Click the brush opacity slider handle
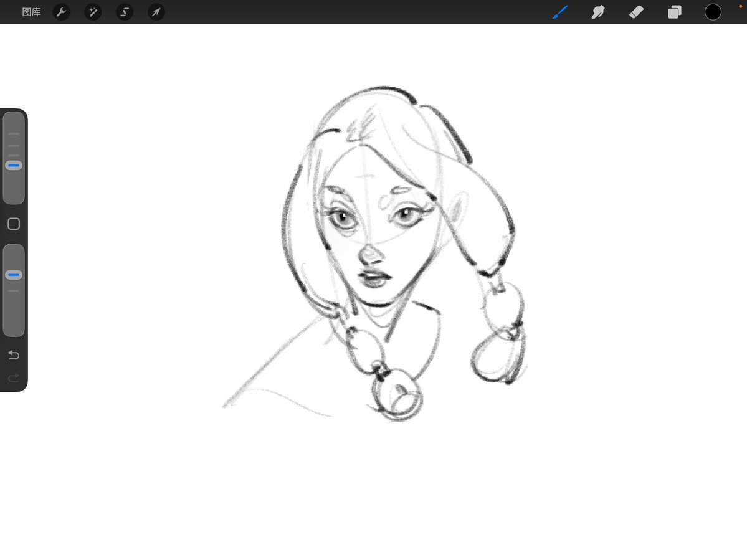 pos(14,275)
